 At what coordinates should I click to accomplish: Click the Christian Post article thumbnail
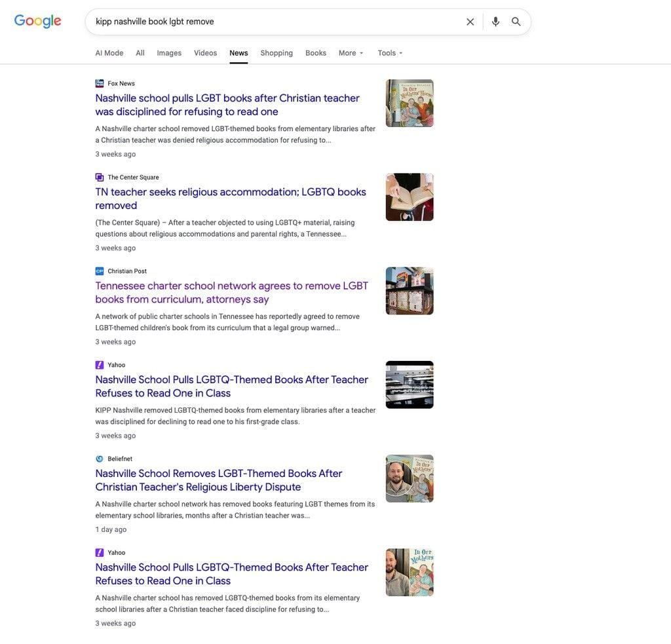point(410,290)
